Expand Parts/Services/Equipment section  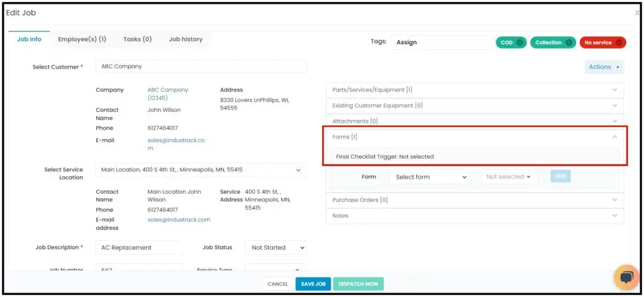coord(474,90)
